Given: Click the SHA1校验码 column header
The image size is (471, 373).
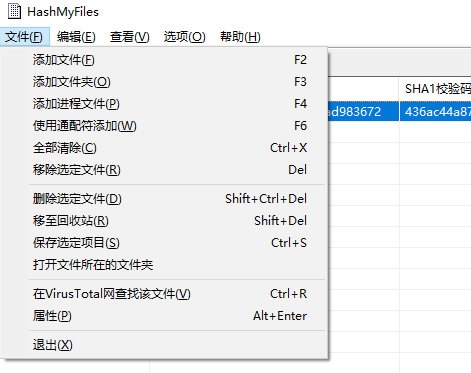Looking at the screenshot, I should tap(435, 89).
